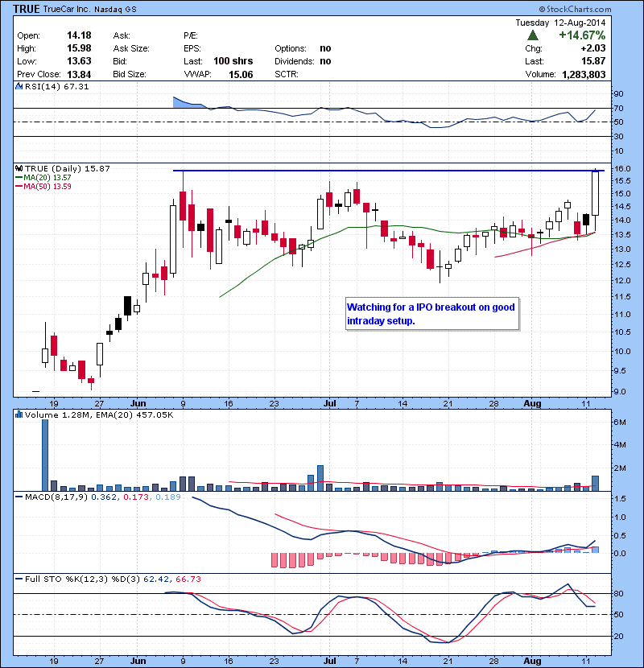Click the High value 15.98
This screenshot has width=644, height=668.
click(79, 48)
